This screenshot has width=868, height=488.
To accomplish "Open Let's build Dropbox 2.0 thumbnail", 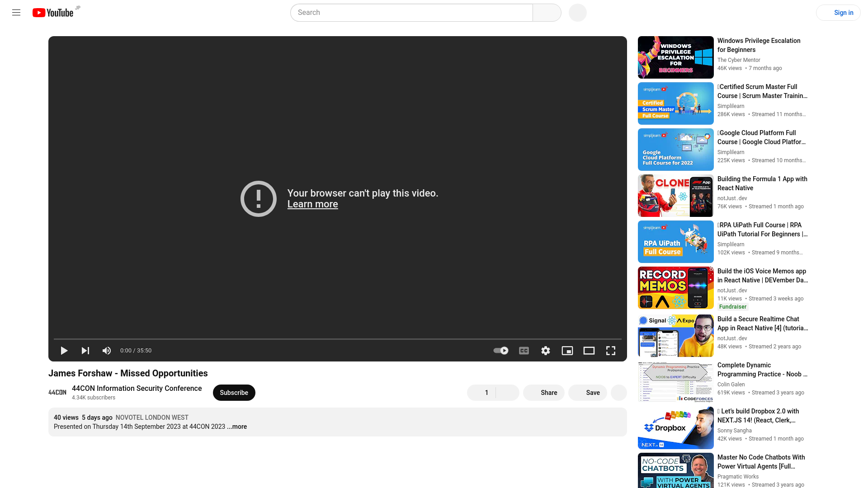I will coord(676,428).
